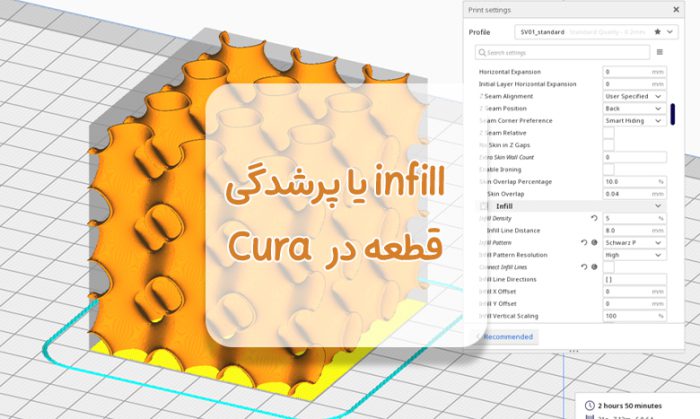Edit Skin Overlap Percentage field
Image resolution: width=700 pixels, height=419 pixels.
[634, 182]
